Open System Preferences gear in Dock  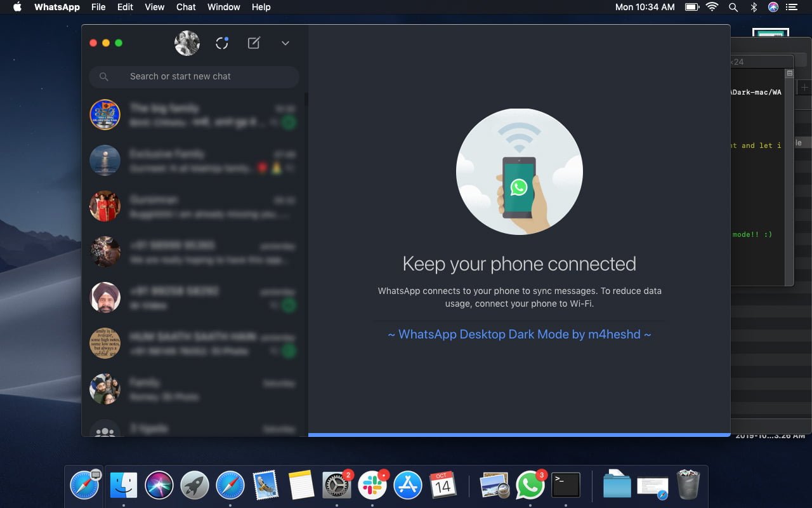(x=337, y=486)
